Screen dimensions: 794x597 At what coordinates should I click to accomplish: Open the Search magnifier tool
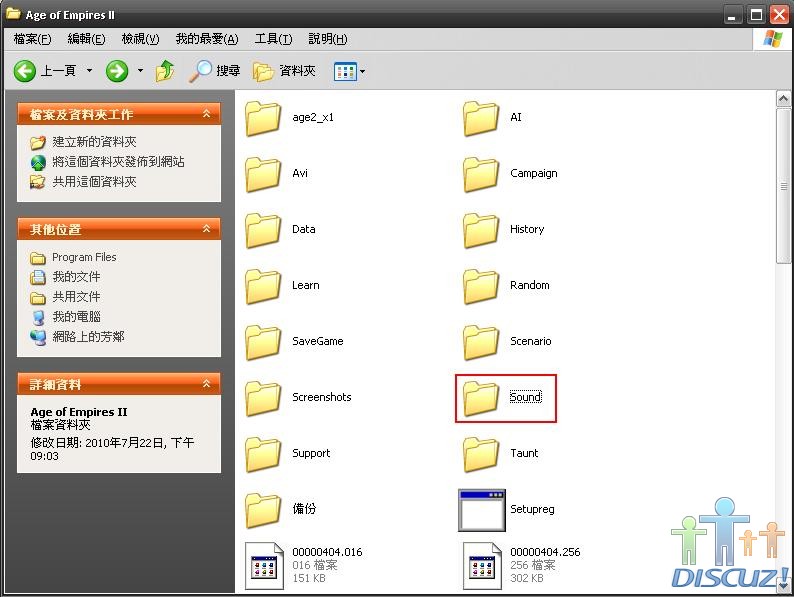[x=201, y=71]
